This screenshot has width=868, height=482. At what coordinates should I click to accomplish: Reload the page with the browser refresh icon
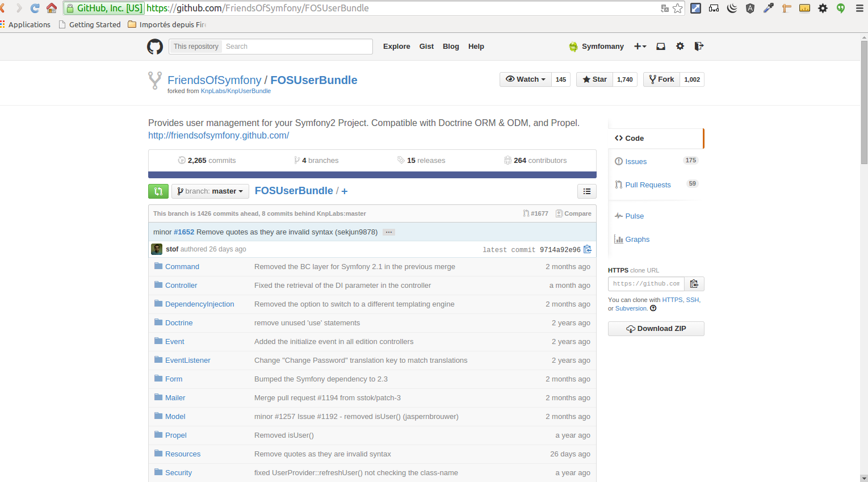point(35,8)
